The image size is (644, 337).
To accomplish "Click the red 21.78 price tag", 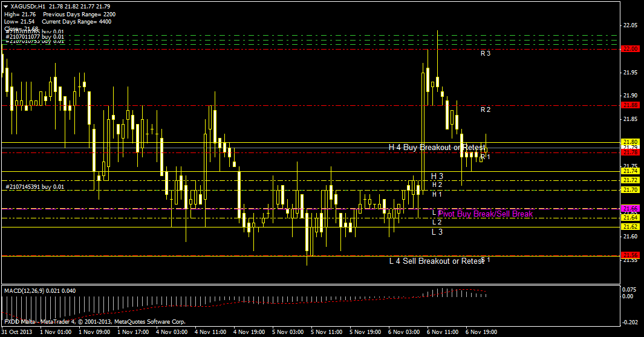I will (631, 152).
